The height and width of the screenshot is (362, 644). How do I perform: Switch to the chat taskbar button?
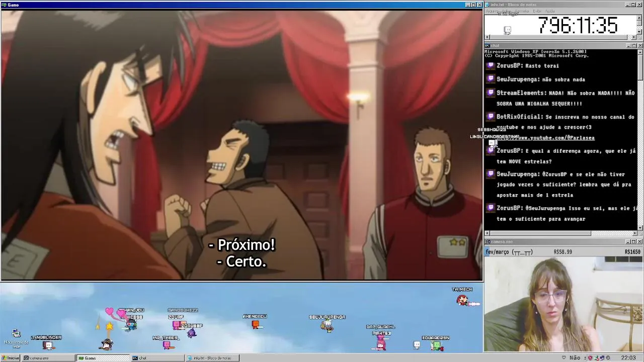157,358
